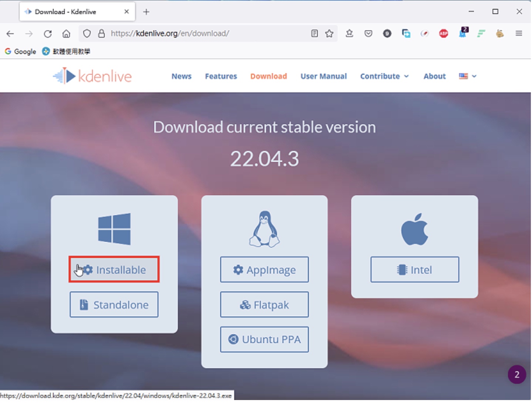Click the forward navigation arrow
Screen dimensions: 532x403
coord(29,34)
